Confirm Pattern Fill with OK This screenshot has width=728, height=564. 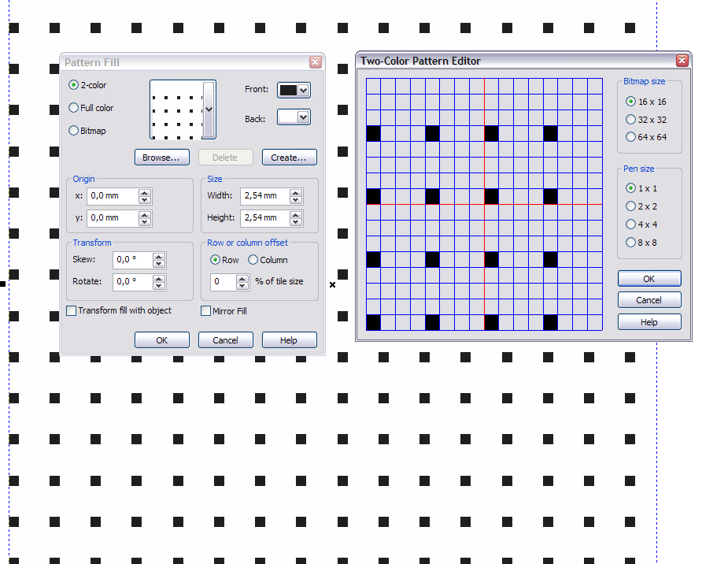tap(162, 340)
